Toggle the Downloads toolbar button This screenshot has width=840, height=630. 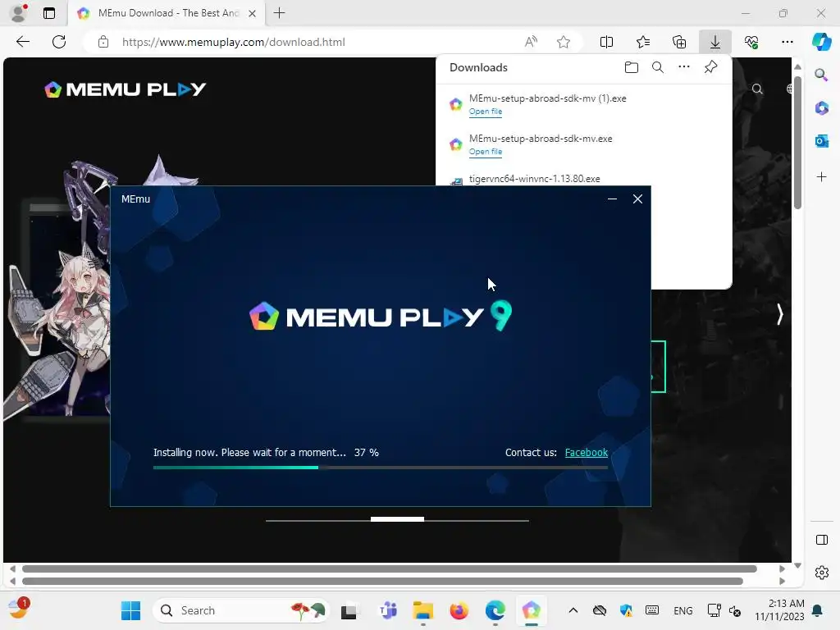715,42
